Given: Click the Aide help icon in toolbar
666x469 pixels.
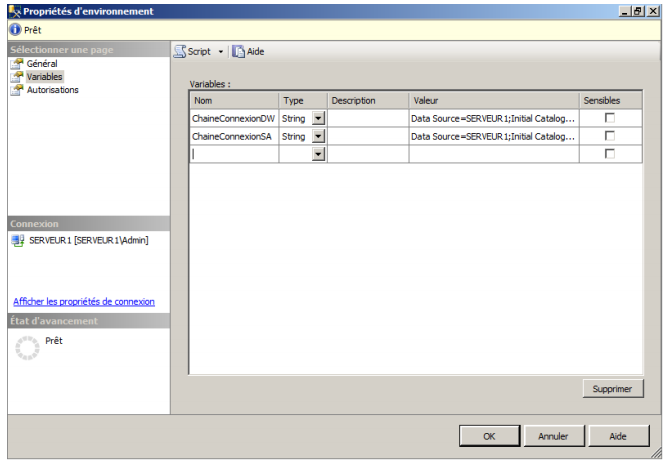Looking at the screenshot, I should click(x=239, y=51).
